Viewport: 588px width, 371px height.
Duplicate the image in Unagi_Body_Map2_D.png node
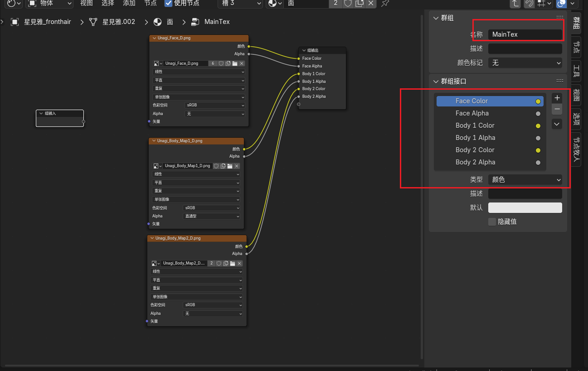[x=226, y=263]
